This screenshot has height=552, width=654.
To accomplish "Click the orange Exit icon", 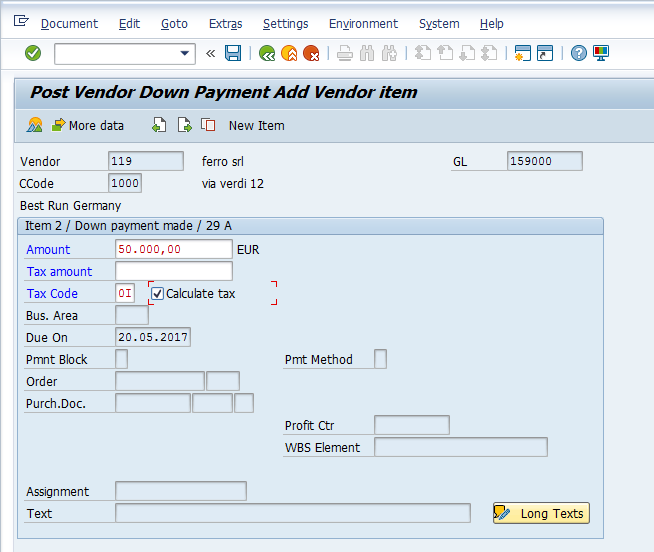I will click(x=289, y=53).
